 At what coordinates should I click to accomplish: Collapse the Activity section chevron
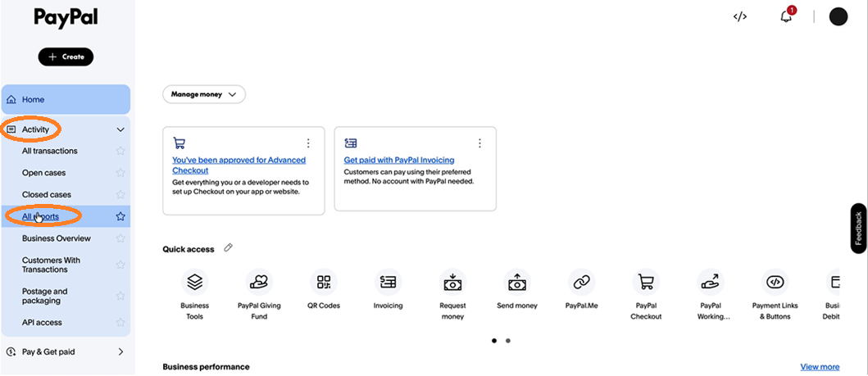[x=120, y=129]
